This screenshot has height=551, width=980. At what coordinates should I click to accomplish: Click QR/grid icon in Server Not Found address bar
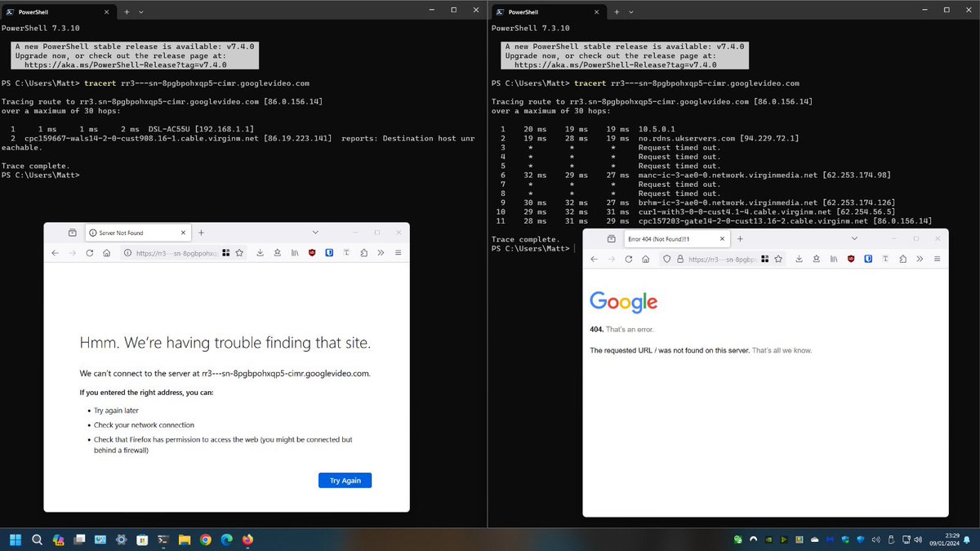pyautogui.click(x=226, y=253)
